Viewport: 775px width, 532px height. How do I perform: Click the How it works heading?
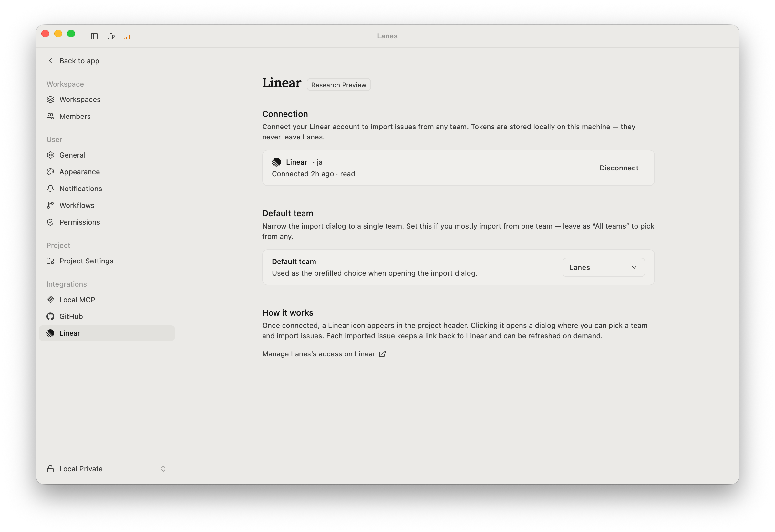pyautogui.click(x=288, y=313)
